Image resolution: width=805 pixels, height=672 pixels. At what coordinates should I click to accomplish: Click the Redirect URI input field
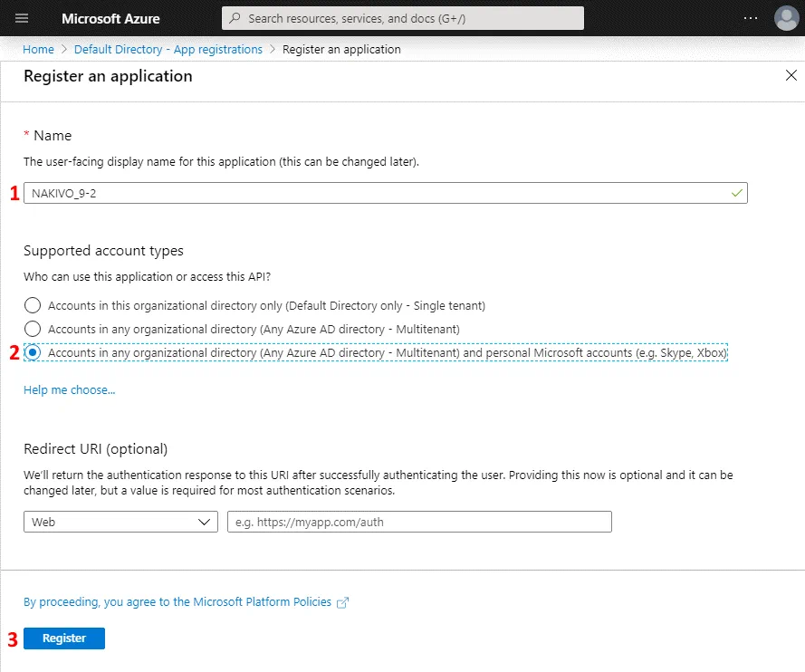click(418, 522)
